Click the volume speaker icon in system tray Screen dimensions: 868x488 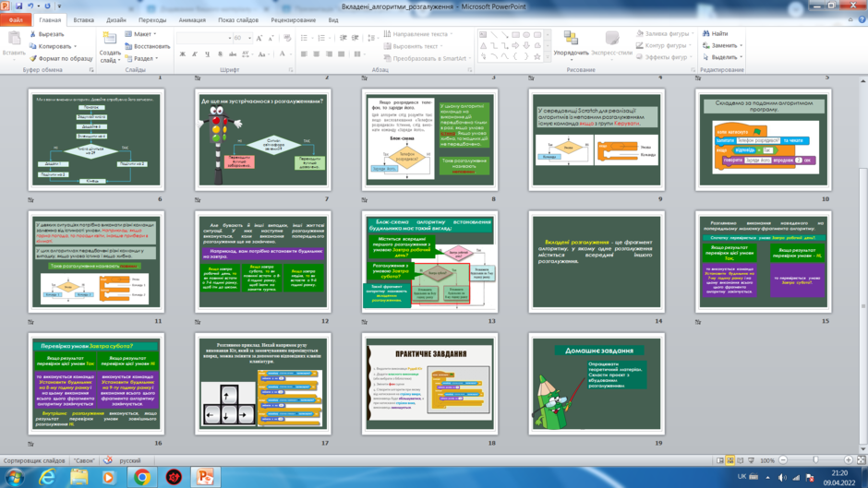click(x=781, y=478)
